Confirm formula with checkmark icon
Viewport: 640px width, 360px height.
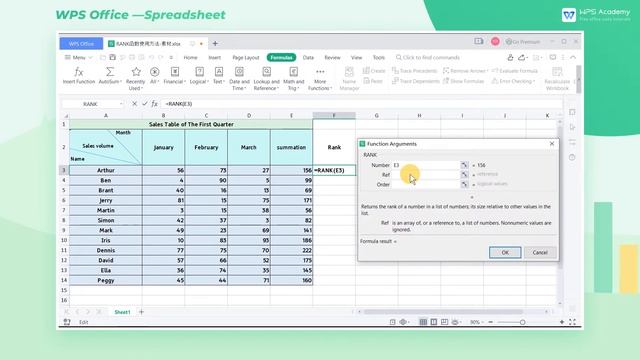tap(144, 104)
